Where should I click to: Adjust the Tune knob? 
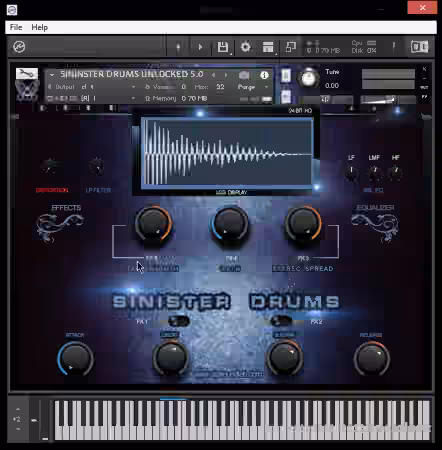click(308, 78)
